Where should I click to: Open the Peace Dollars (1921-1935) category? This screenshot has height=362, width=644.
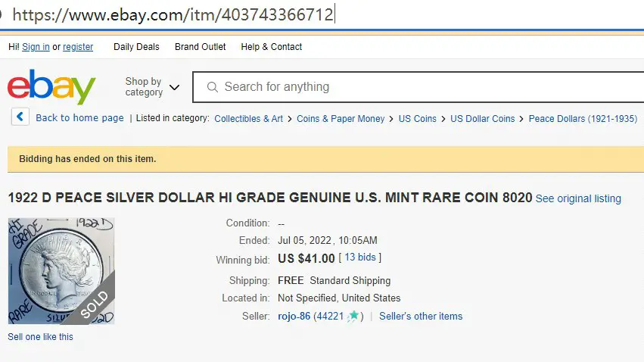click(x=583, y=119)
